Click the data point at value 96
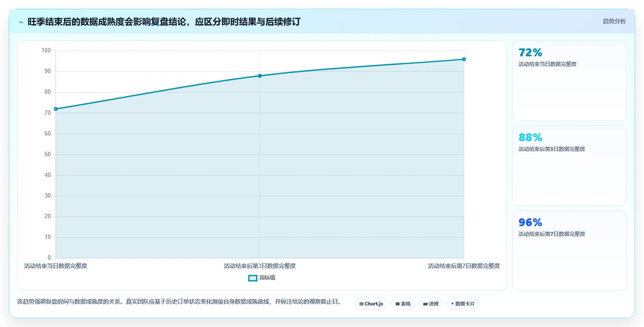 coord(464,59)
